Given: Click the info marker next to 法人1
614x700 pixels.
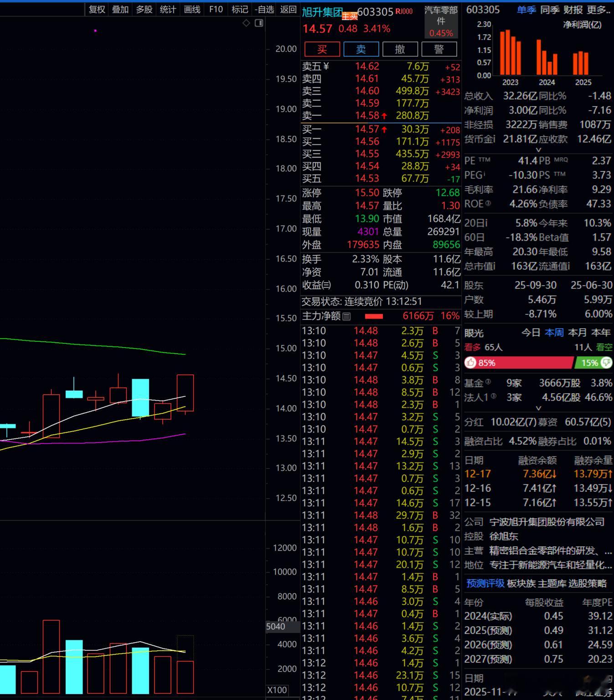Looking at the screenshot, I should (493, 396).
